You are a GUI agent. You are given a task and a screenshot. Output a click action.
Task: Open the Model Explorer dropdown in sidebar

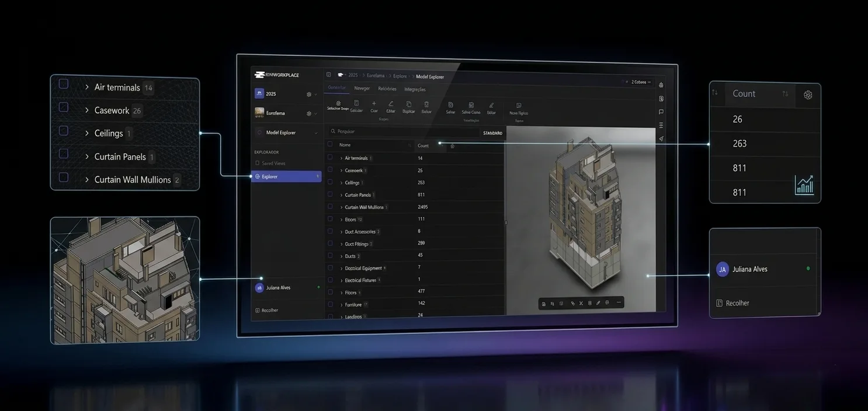316,133
